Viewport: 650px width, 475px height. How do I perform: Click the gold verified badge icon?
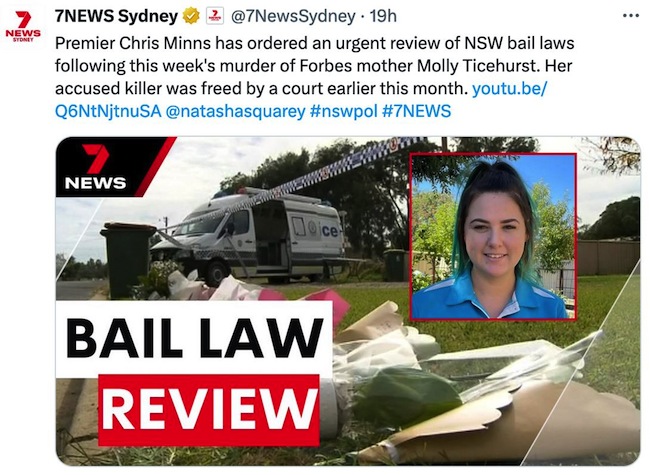(191, 16)
